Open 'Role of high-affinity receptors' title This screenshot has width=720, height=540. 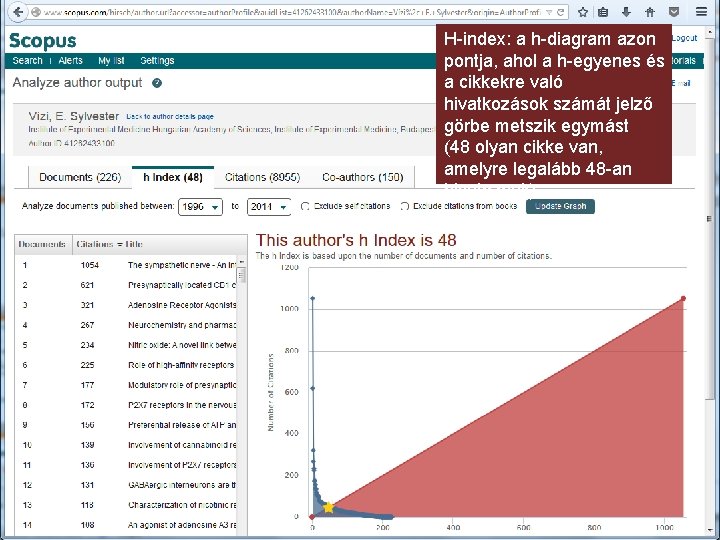[181, 365]
